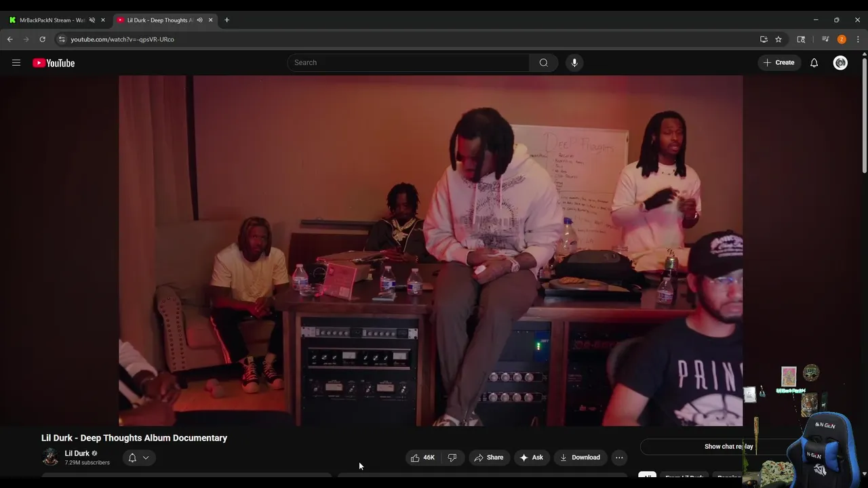Show chat replay panel
Viewport: 868px width, 488px height.
(728, 446)
